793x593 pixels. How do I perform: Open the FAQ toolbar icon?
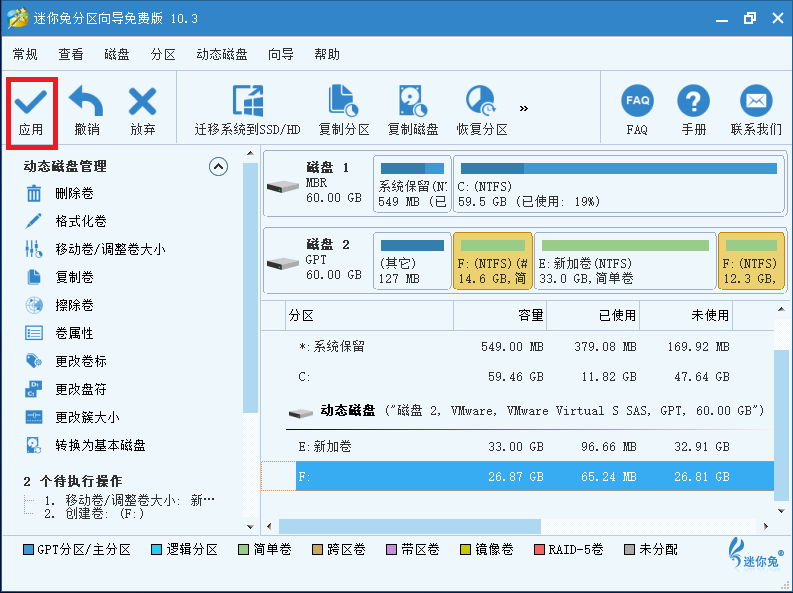[637, 101]
